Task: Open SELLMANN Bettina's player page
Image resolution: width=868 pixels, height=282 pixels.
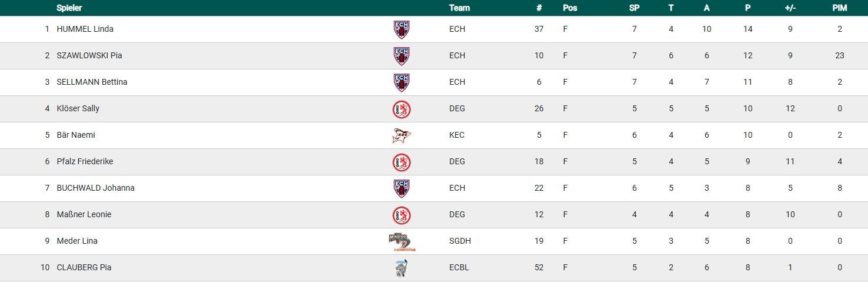Action: click(x=92, y=82)
